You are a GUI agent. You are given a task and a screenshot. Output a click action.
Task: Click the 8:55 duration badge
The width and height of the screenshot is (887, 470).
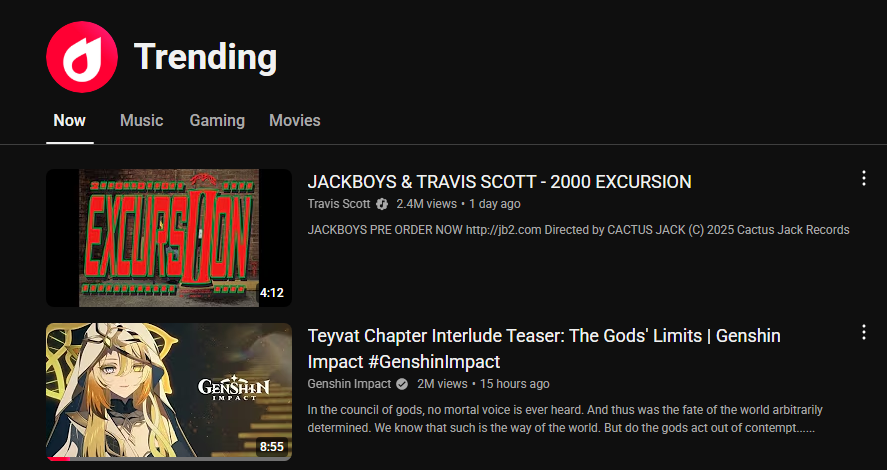272,447
